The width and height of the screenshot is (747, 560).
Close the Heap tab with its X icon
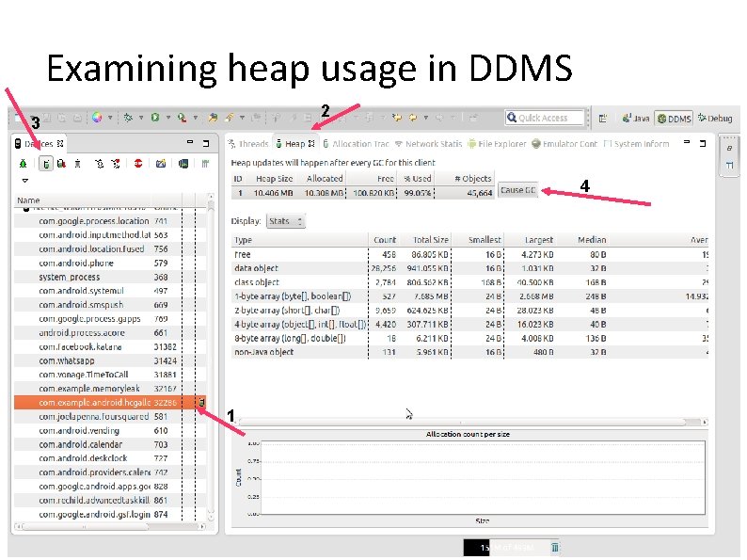point(311,143)
